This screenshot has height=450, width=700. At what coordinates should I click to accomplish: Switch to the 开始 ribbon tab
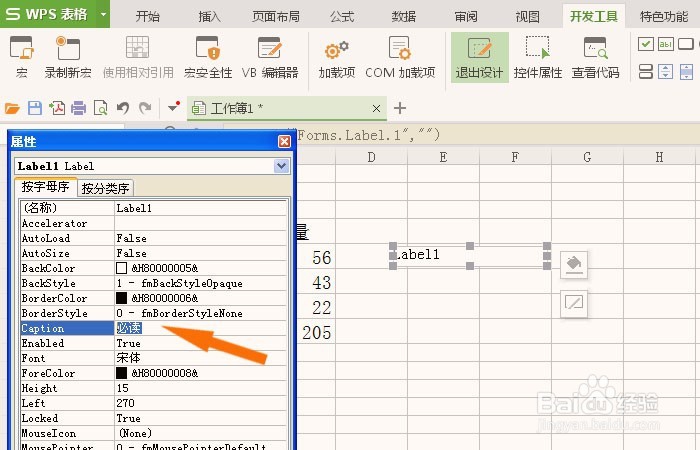click(148, 17)
